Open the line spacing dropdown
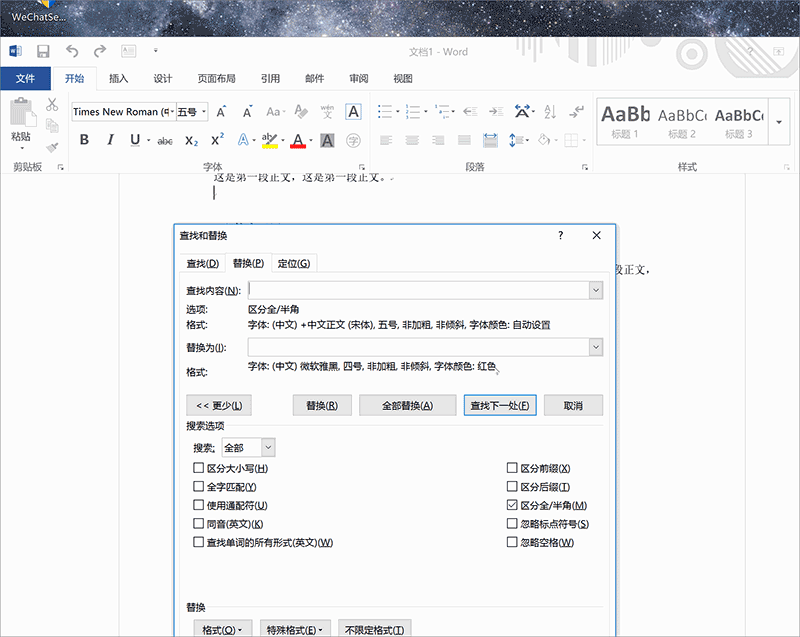This screenshot has height=637, width=800. [519, 140]
